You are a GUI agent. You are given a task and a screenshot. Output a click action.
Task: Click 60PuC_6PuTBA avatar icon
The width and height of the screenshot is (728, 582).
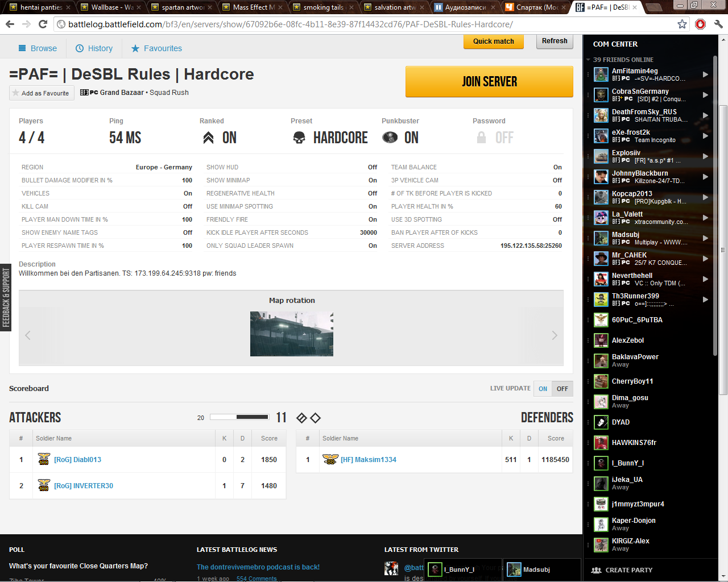[x=601, y=320]
